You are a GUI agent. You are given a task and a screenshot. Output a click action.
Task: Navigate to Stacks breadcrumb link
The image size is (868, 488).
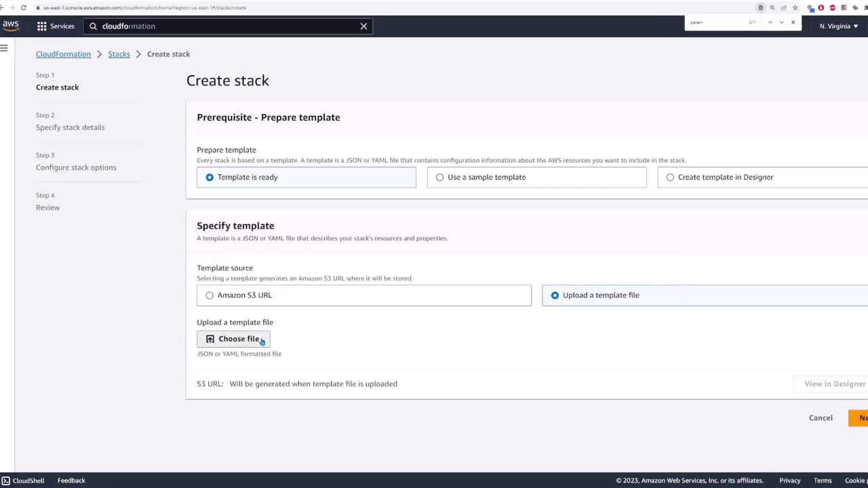click(x=119, y=54)
